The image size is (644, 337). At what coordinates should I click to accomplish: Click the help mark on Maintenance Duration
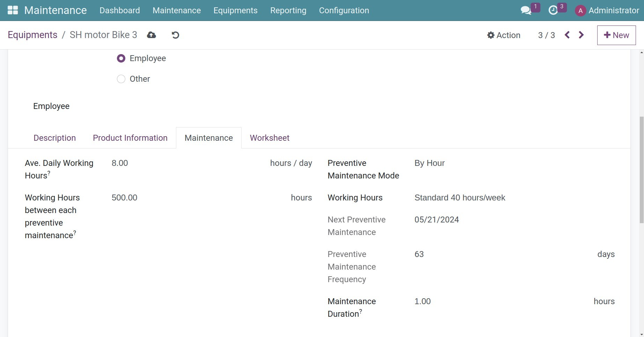[x=361, y=311]
